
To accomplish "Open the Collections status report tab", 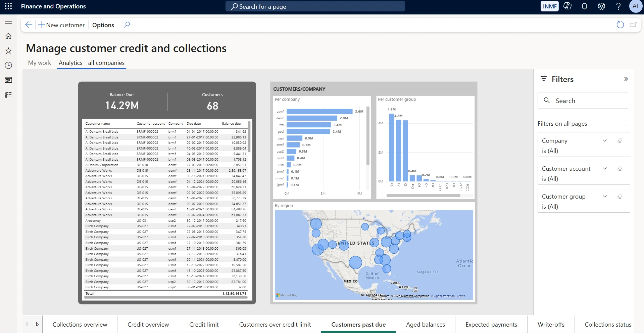I will pyautogui.click(x=608, y=324).
